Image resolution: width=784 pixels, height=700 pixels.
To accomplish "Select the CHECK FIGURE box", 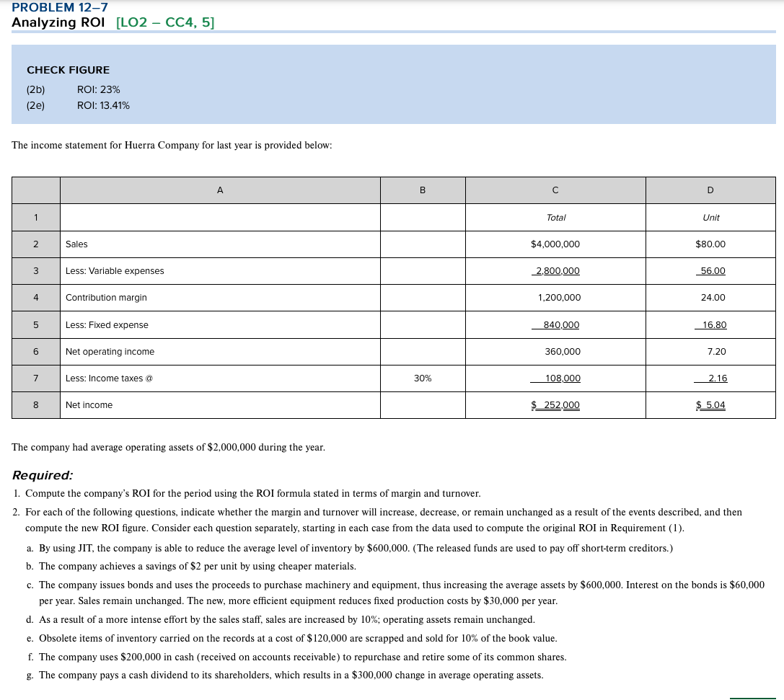I will [x=393, y=84].
